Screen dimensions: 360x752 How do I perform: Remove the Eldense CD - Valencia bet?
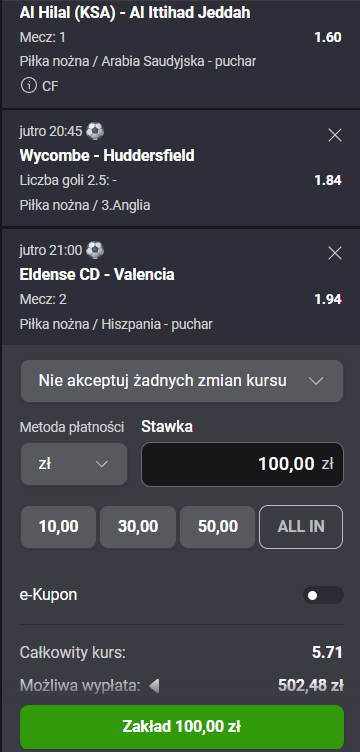click(x=335, y=253)
